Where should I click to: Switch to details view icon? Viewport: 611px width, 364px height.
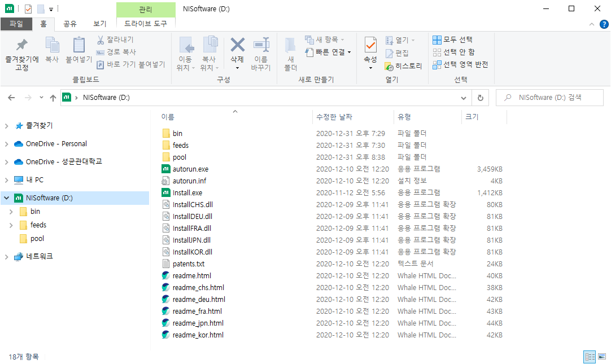click(590, 357)
